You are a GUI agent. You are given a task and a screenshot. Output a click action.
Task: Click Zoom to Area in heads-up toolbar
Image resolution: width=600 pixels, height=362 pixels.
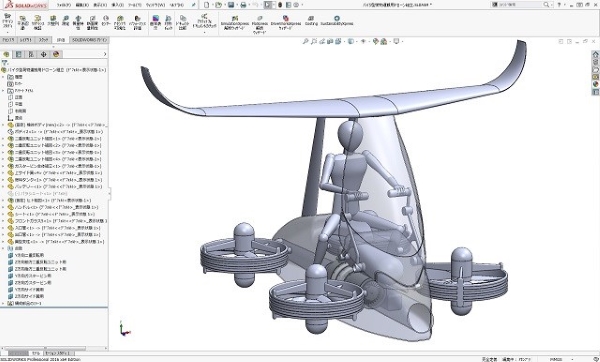tap(314, 41)
